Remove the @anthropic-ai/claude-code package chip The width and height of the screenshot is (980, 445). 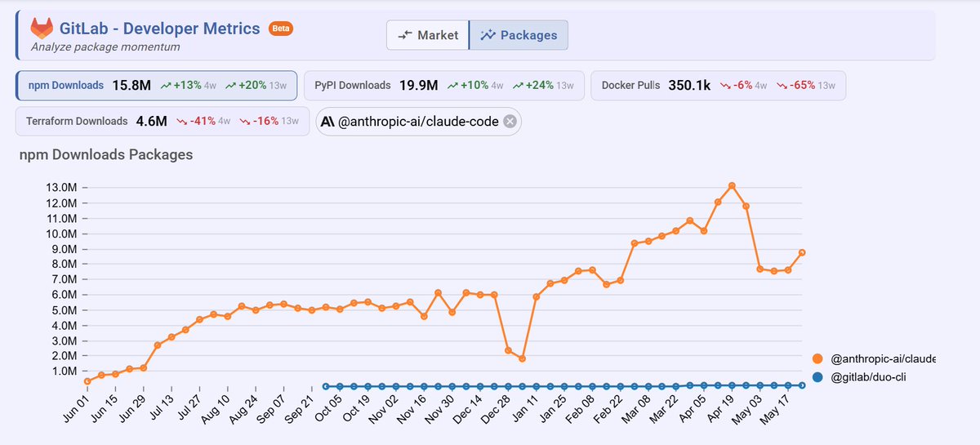(x=510, y=122)
